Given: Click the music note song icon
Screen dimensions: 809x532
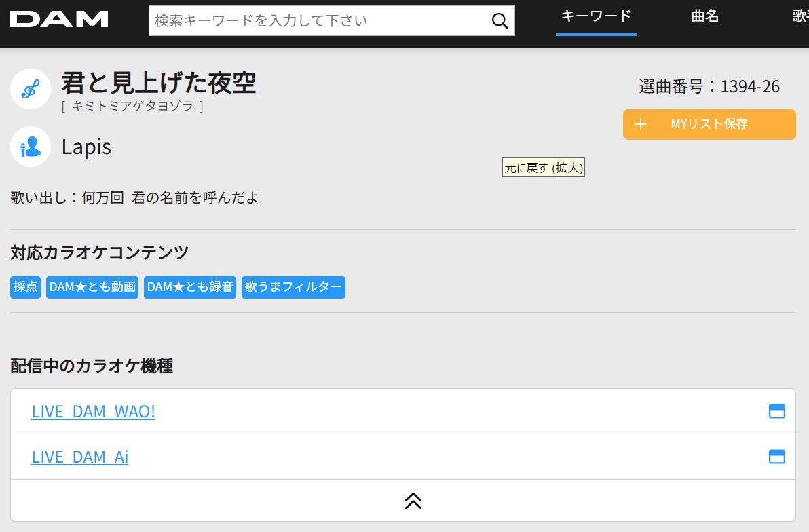Looking at the screenshot, I should pos(30,88).
